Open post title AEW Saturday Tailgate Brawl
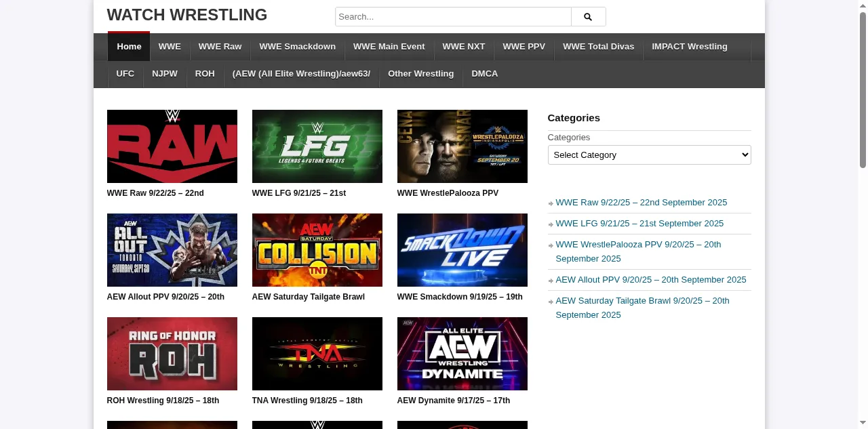This screenshot has width=868, height=429. coord(309,297)
